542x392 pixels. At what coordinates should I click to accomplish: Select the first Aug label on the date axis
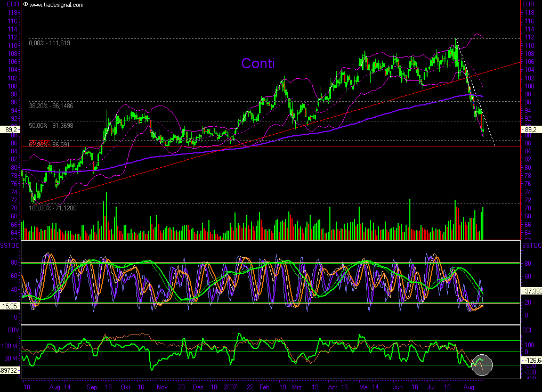coord(54,388)
